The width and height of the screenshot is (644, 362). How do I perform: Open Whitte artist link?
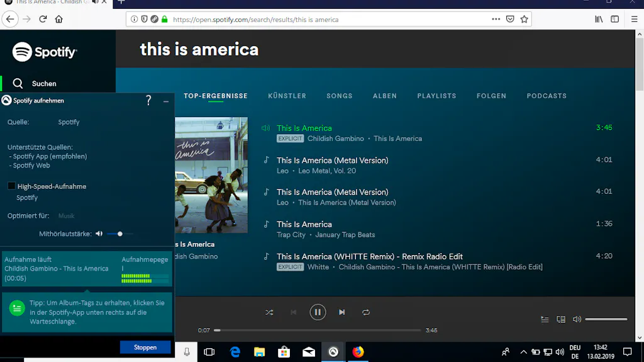(x=318, y=267)
